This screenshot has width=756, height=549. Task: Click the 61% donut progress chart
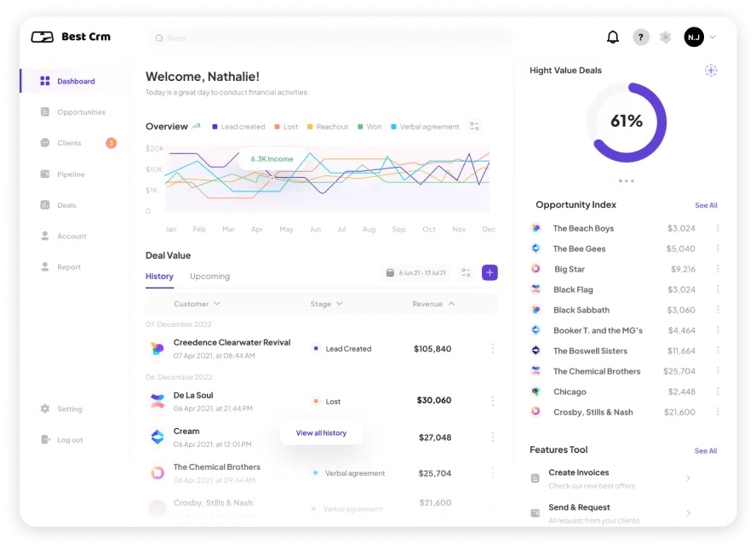(627, 122)
